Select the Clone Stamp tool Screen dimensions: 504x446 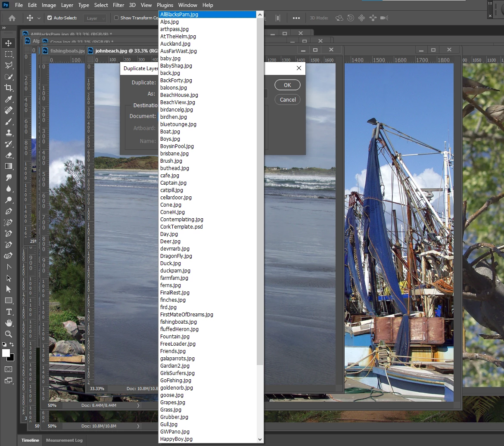point(9,133)
